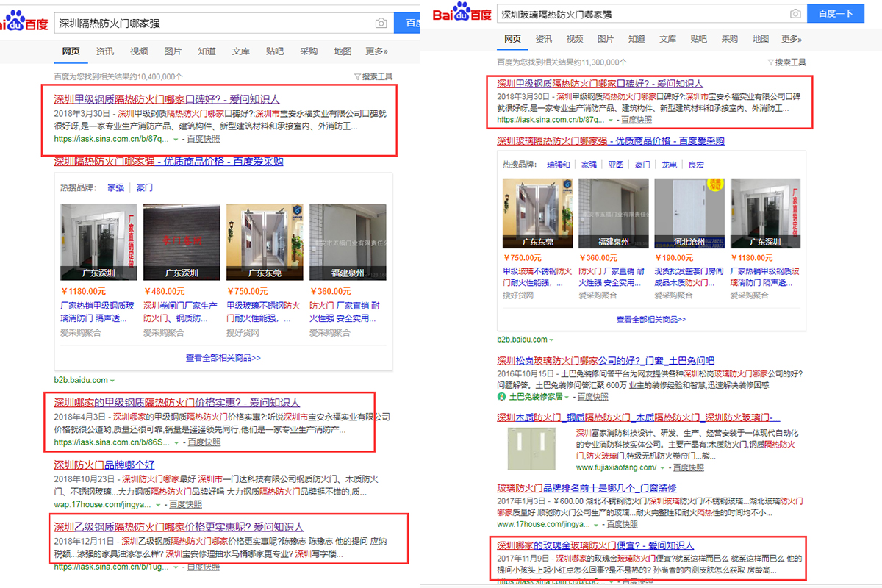Viewport: 882px width, 588px height.
Task: Open 百度快照 after 土巴兔装修家居
Action: click(x=594, y=397)
